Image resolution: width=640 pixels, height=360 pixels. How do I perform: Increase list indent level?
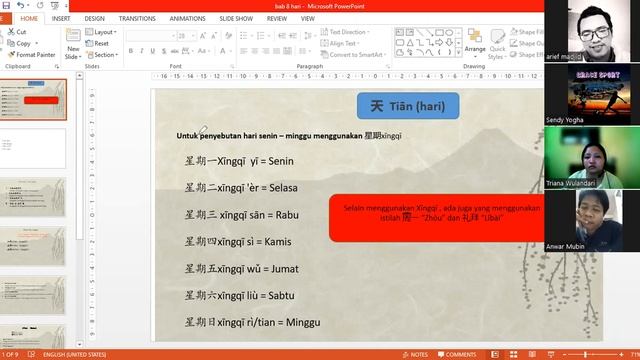pyautogui.click(x=293, y=36)
